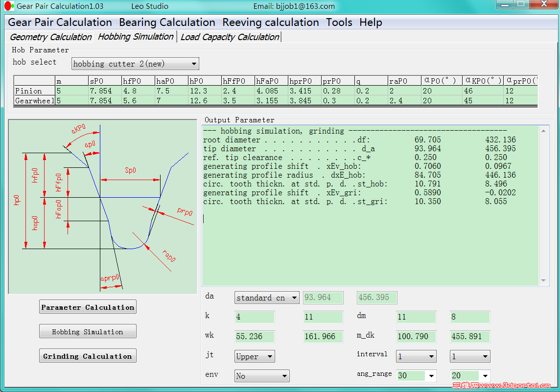Switch to the Hobbing Simulation tab
560x392 pixels.
click(136, 37)
